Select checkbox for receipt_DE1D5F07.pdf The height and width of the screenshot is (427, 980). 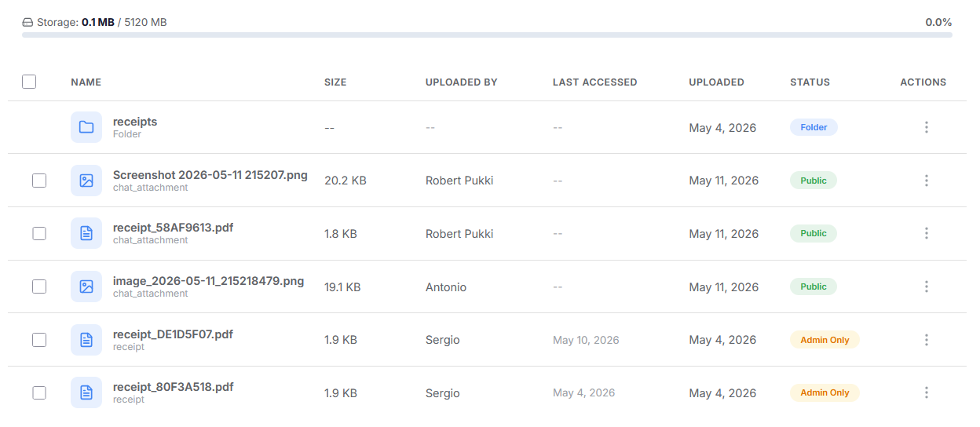(x=39, y=340)
